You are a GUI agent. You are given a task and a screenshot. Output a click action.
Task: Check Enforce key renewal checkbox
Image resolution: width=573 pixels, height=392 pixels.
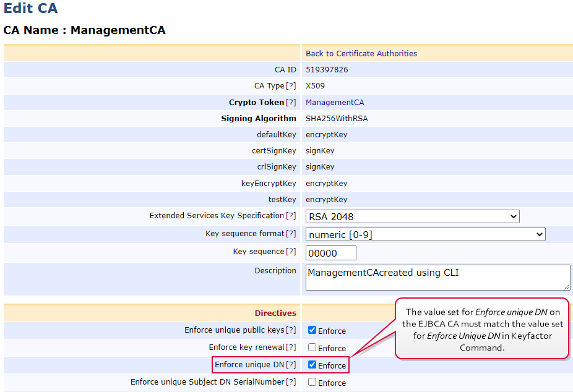tap(312, 347)
